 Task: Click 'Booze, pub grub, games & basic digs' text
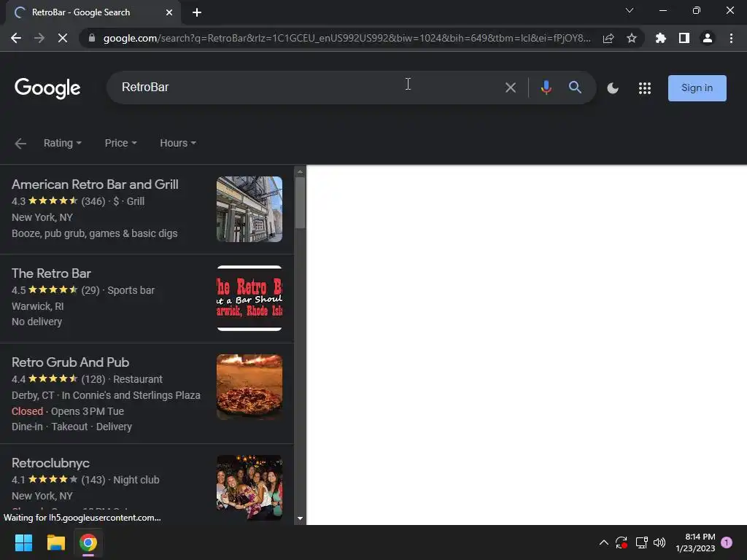coord(94,233)
